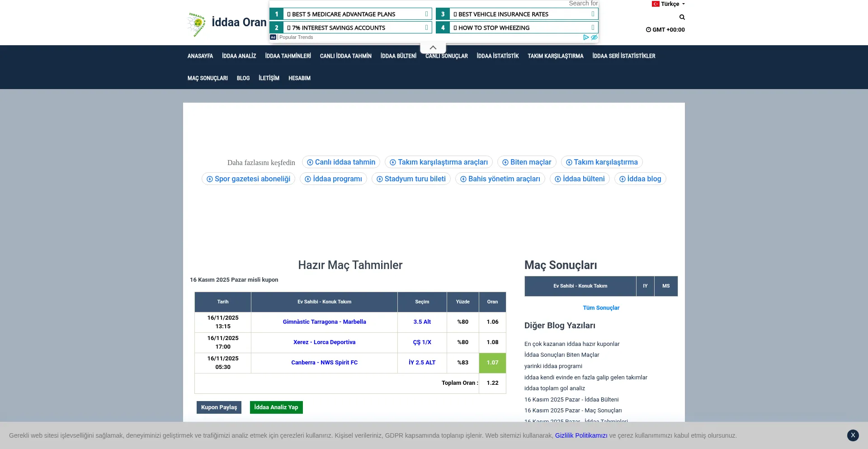Open the Gizlilik Politikamız privacy link
Screen dimensions: 868x449
click(x=581, y=435)
